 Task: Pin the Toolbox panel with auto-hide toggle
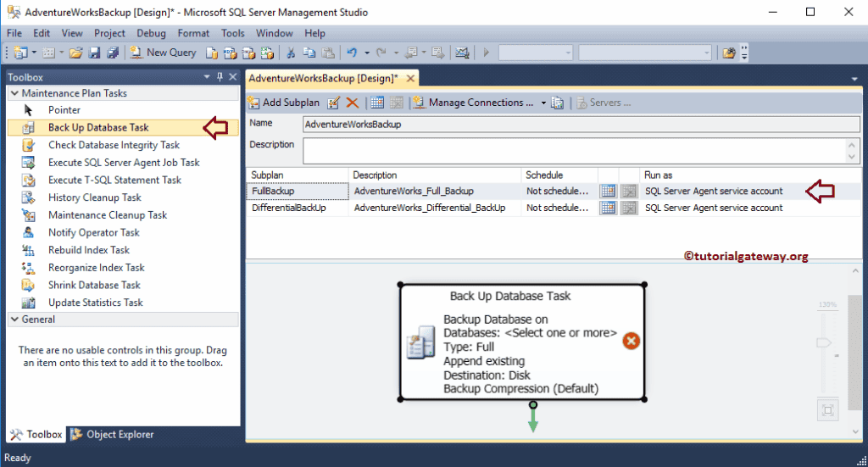tap(220, 77)
